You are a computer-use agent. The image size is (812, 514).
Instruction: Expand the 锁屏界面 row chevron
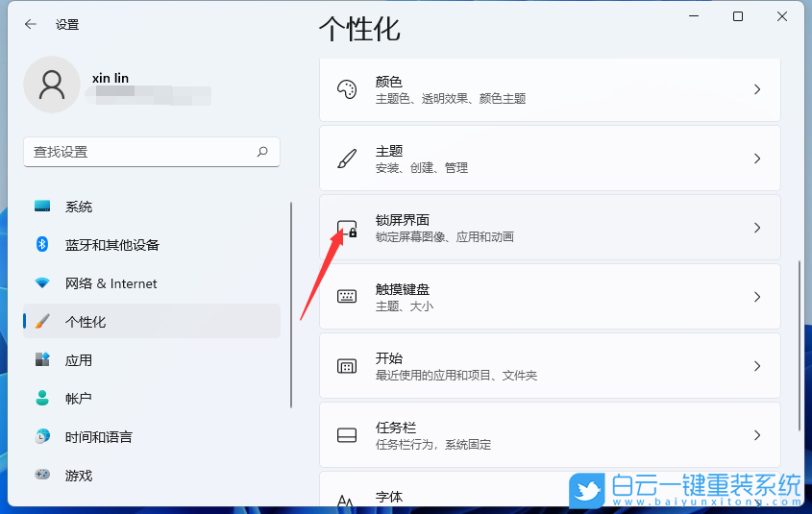click(x=757, y=228)
